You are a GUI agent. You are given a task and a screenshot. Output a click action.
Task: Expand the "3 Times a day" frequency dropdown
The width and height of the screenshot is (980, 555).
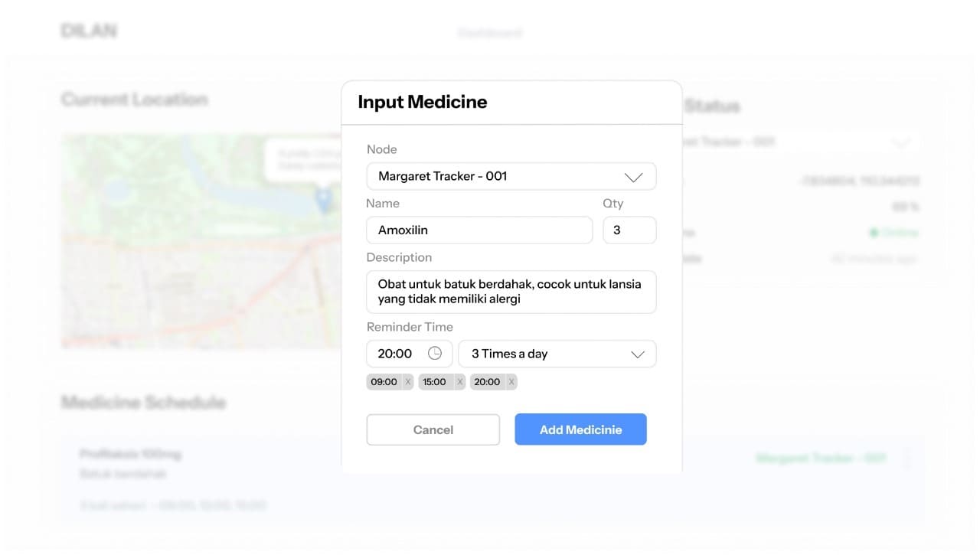coord(557,354)
